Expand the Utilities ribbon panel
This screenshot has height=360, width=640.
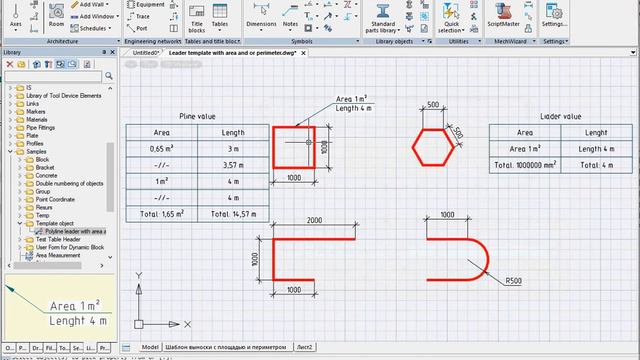tap(480, 41)
